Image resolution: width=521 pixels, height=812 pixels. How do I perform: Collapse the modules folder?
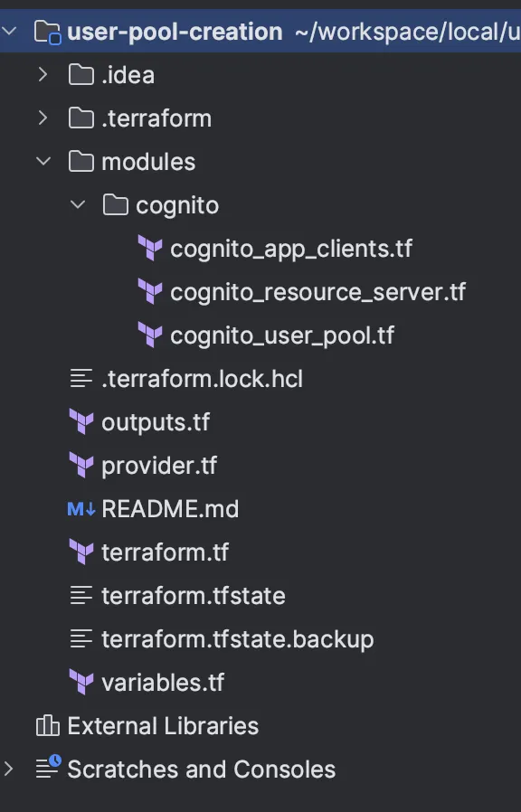(43, 161)
